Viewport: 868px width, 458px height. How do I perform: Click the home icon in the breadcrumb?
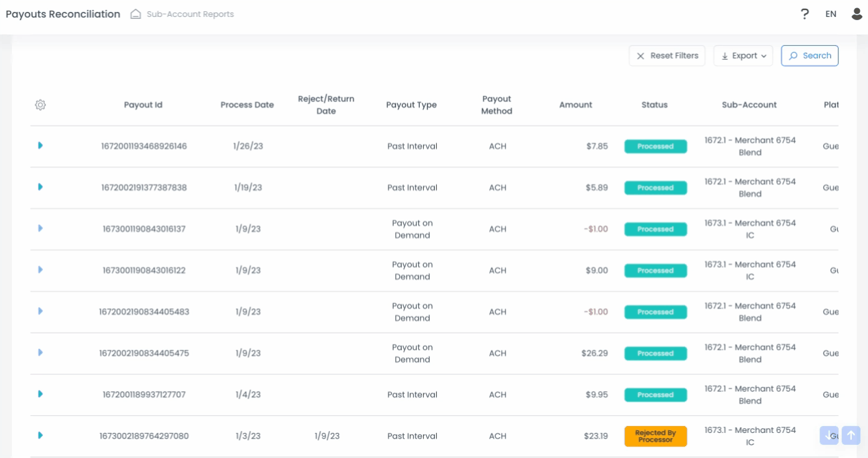tap(135, 14)
